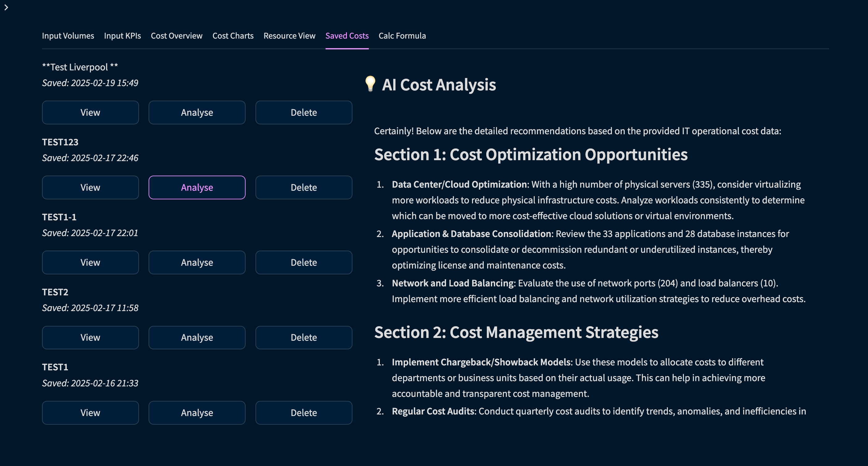Open the Resource View tab
The image size is (868, 466).
pos(289,36)
